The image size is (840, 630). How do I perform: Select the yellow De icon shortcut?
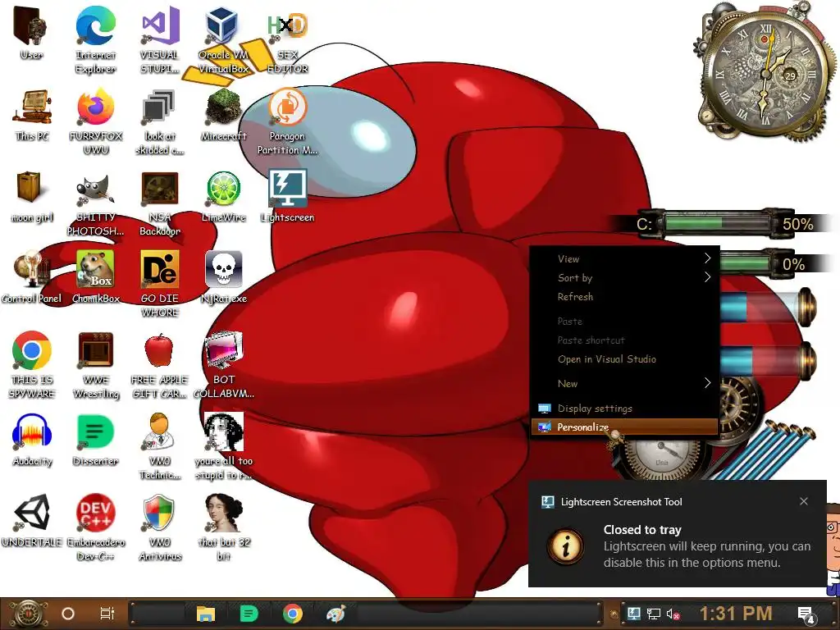pyautogui.click(x=160, y=284)
